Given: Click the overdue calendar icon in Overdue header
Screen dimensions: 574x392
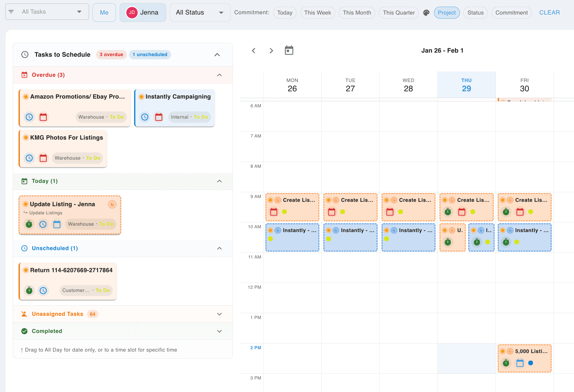Looking at the screenshot, I should pos(24,75).
